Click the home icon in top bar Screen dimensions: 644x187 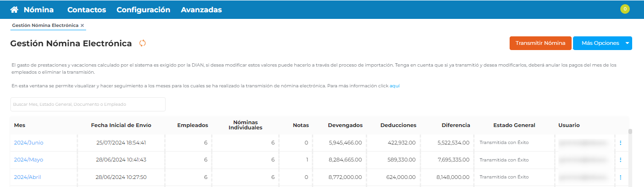14,9
